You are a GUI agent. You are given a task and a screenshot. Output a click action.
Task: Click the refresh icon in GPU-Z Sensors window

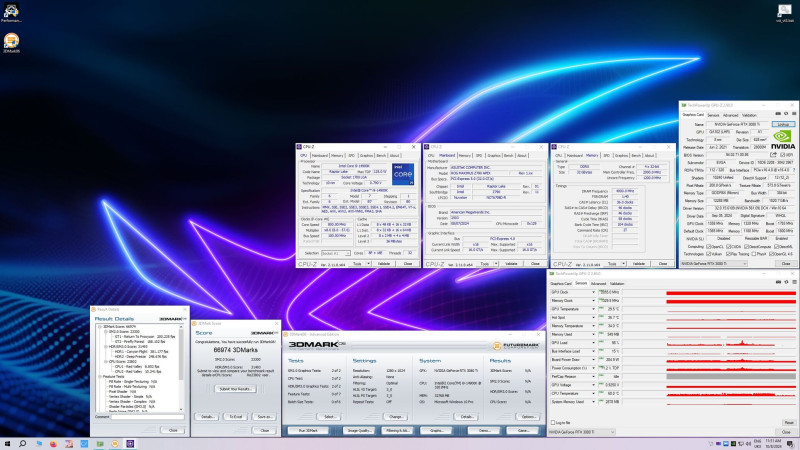[786, 282]
